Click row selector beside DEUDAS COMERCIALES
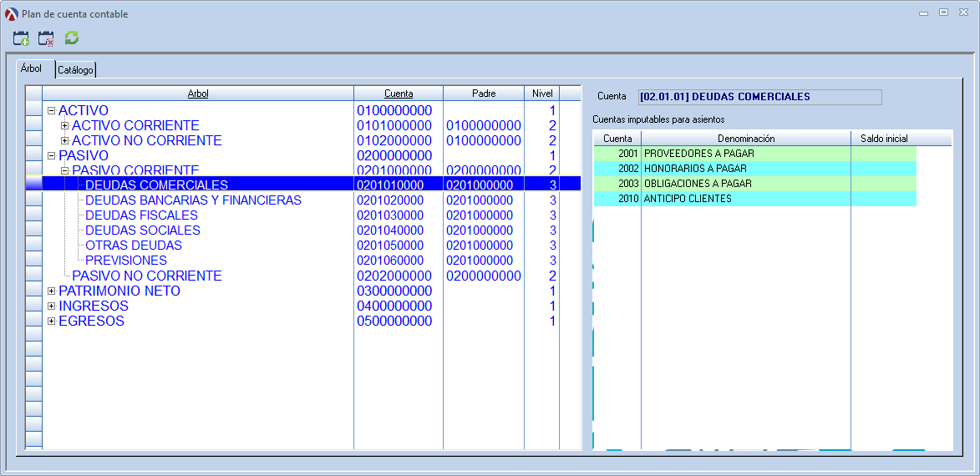The image size is (980, 476). click(x=33, y=185)
